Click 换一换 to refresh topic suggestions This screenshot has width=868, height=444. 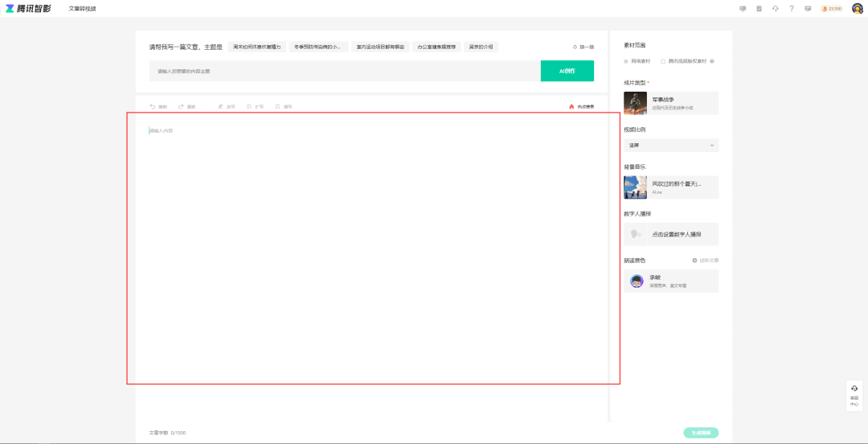coord(583,47)
